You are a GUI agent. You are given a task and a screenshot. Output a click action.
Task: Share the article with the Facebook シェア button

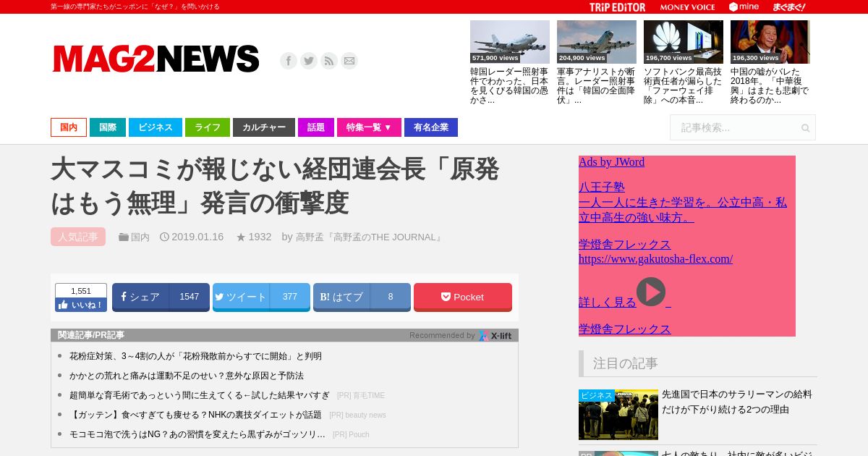(161, 297)
